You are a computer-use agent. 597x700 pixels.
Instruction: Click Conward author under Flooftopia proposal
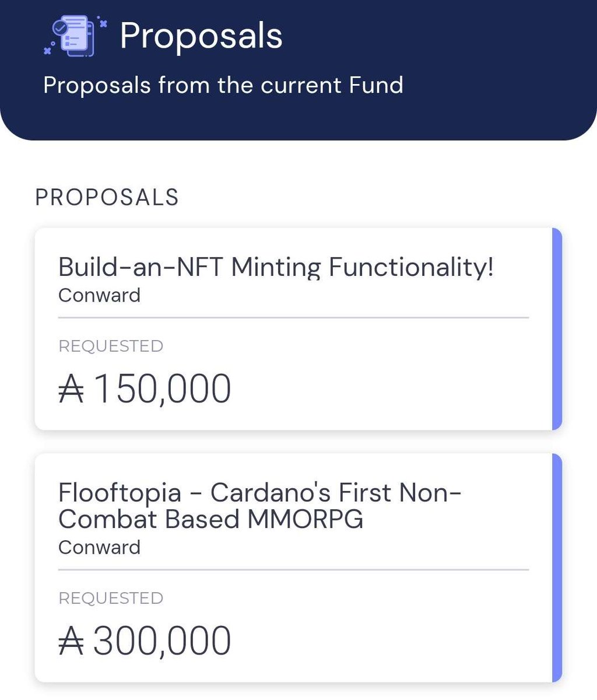99,547
